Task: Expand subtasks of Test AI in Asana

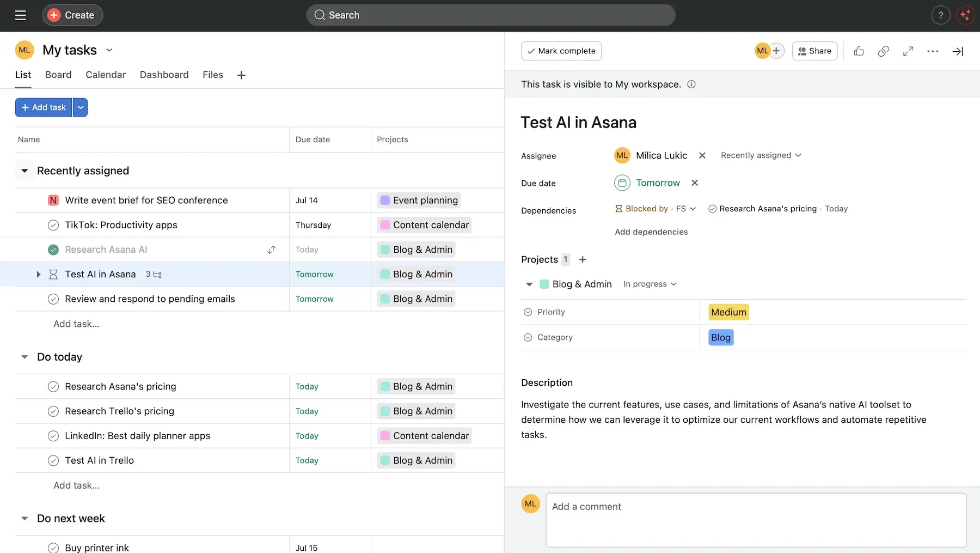Action: pyautogui.click(x=38, y=274)
